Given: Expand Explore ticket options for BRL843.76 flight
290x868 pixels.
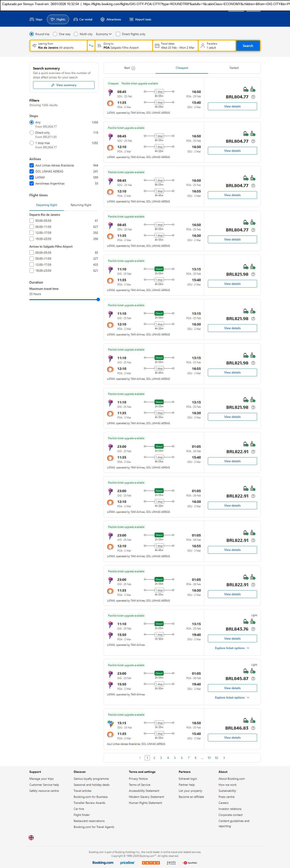Looking at the screenshot, I should (x=232, y=648).
